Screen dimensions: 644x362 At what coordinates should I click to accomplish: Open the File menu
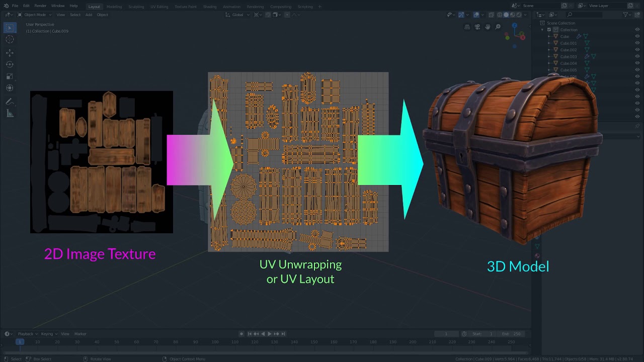click(15, 6)
